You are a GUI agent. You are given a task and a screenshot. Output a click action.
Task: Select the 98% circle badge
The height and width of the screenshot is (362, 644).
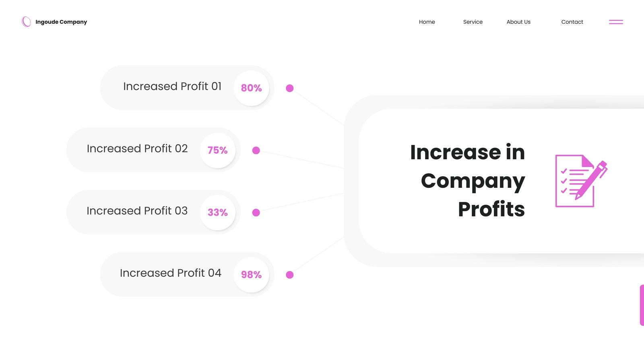(x=251, y=275)
